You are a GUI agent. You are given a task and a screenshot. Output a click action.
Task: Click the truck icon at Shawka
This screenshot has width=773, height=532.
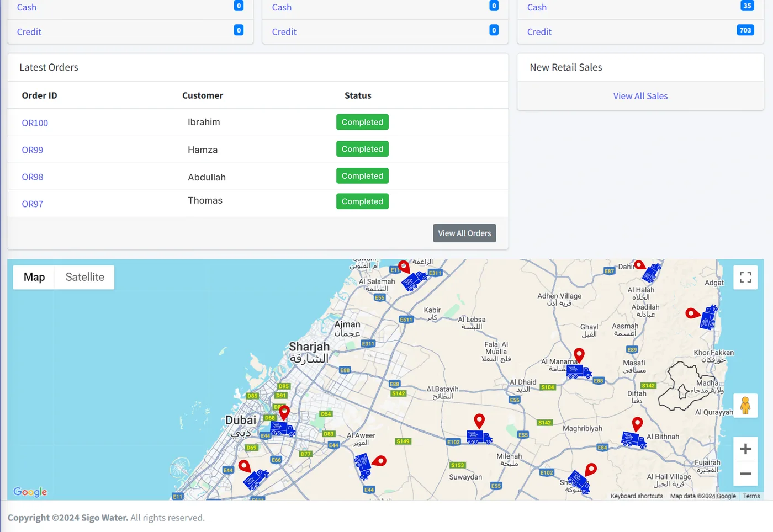pos(579,482)
